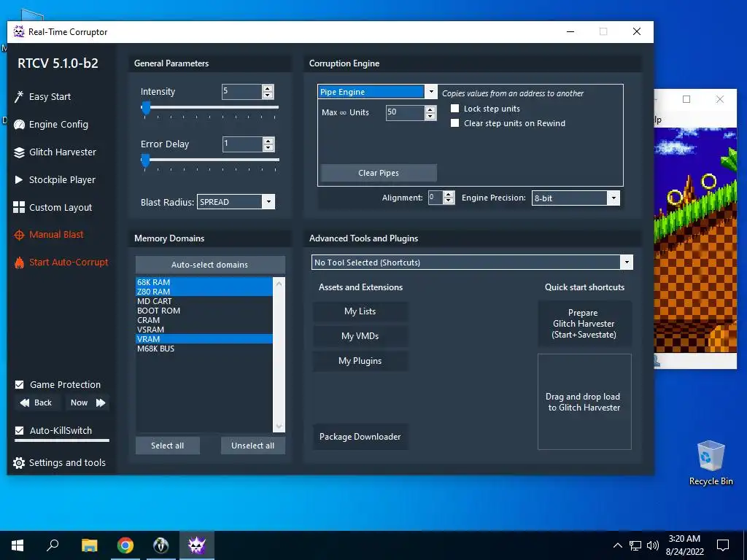Open the notification center icon
The width and height of the screenshot is (747, 560).
tap(723, 545)
